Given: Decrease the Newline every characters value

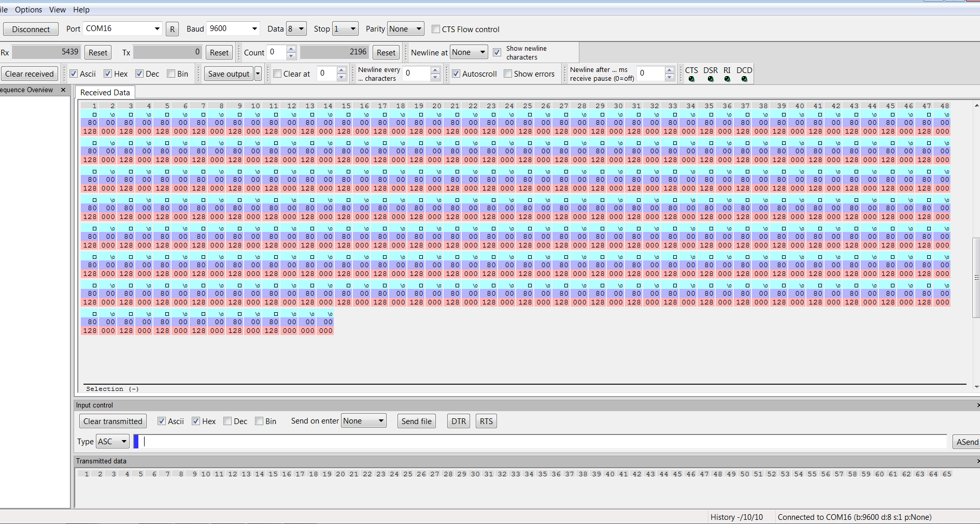Looking at the screenshot, I should pyautogui.click(x=435, y=77).
